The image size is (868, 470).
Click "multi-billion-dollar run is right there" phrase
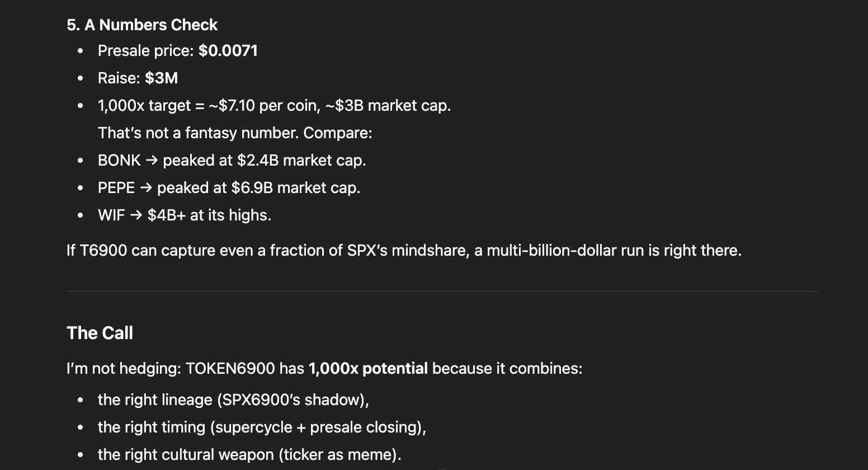614,251
